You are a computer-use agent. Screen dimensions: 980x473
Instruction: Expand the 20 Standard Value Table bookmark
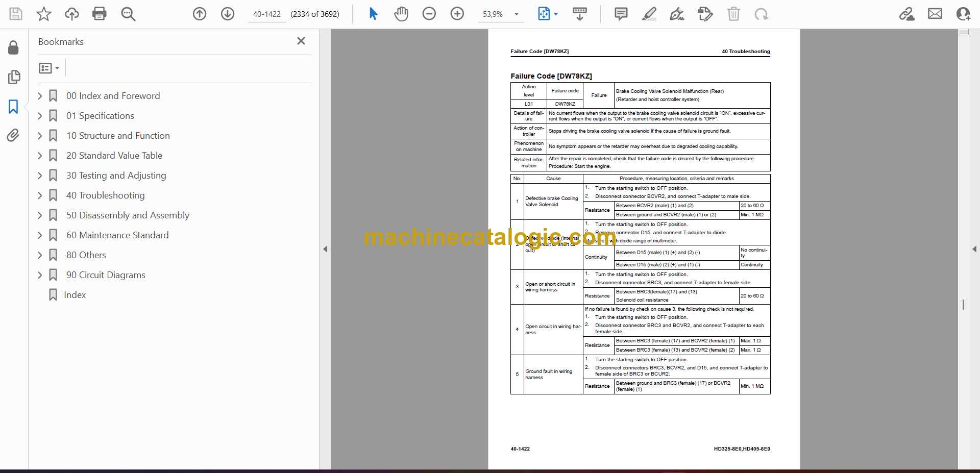tap(40, 156)
